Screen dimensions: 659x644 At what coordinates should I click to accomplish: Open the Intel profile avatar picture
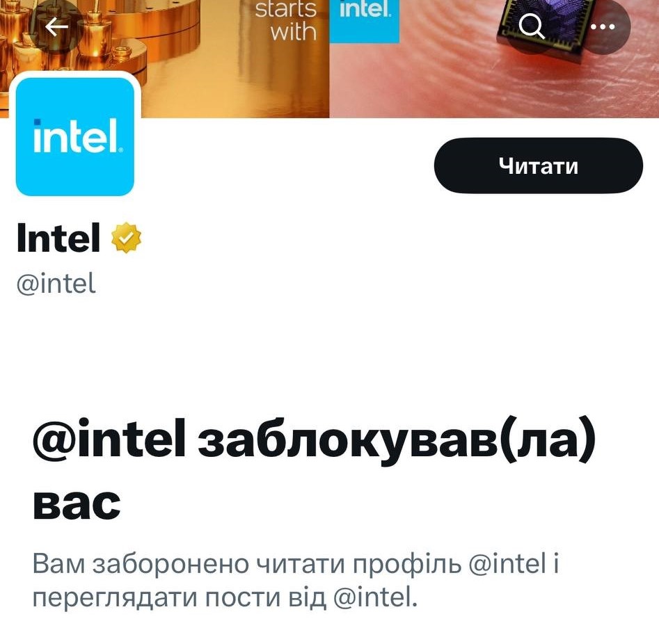75,136
